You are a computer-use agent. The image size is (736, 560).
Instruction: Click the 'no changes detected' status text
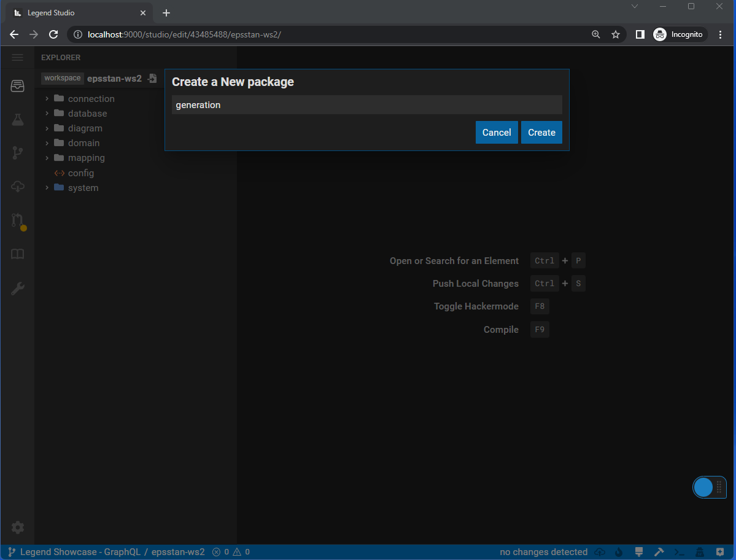tap(543, 552)
